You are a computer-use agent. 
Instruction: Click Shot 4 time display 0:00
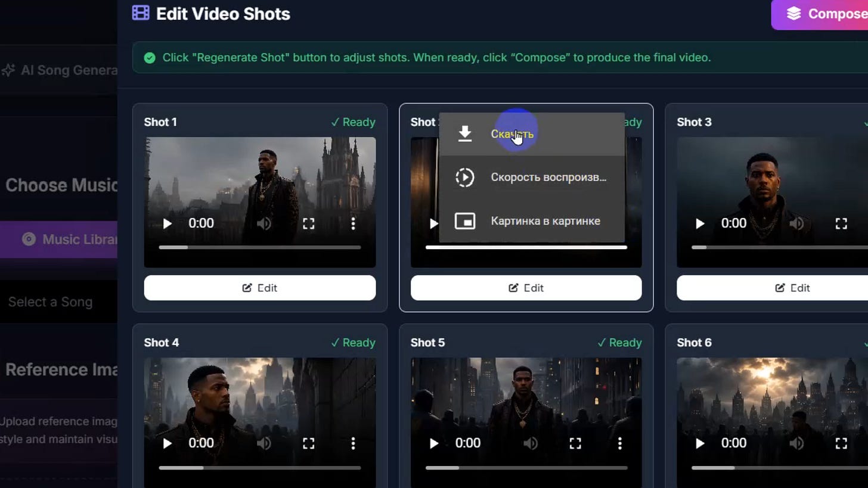pyautogui.click(x=201, y=443)
